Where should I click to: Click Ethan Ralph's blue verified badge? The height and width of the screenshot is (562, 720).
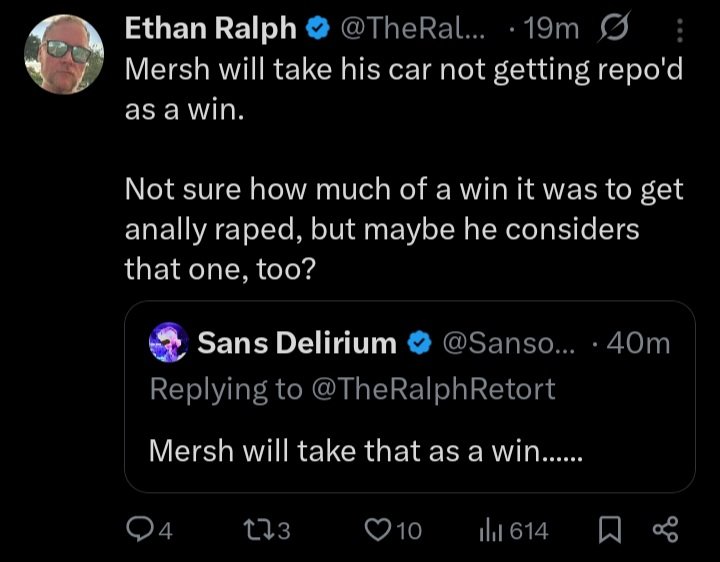(x=318, y=29)
